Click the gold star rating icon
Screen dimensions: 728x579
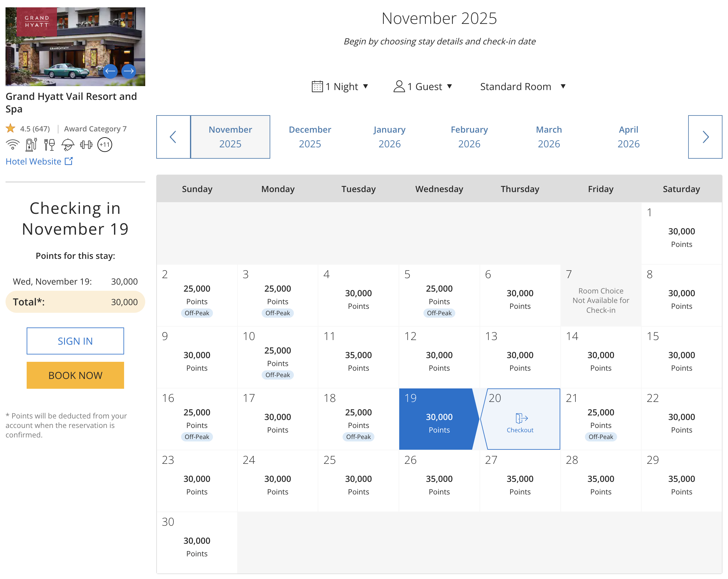tap(10, 129)
